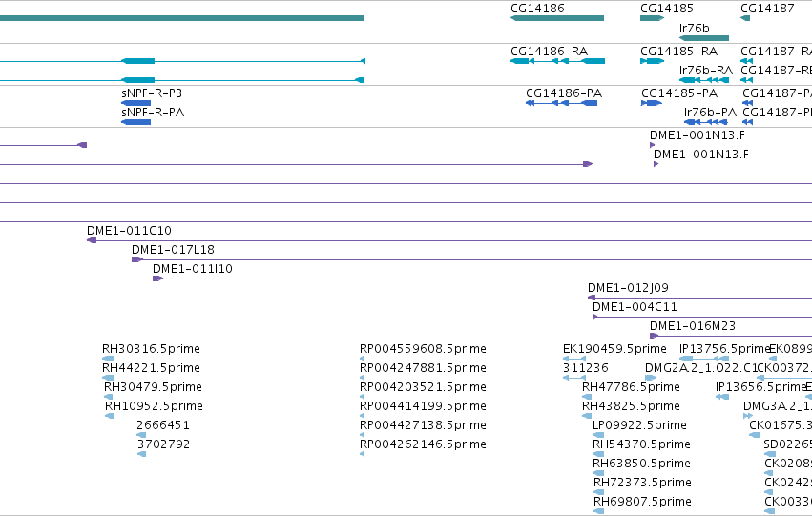Select the RP004247881.5prime EST label
Viewport: 812px width, 516px height.
tap(423, 368)
